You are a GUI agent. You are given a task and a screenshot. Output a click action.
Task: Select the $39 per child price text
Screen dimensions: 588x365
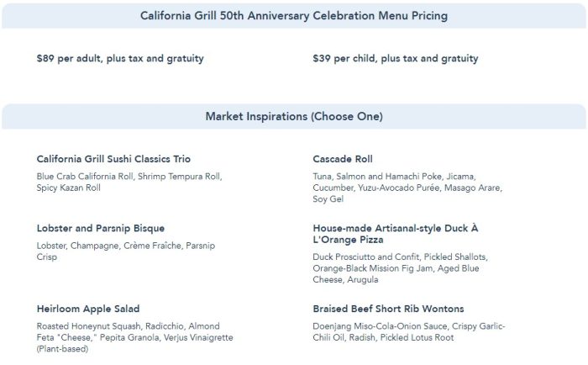tap(396, 59)
